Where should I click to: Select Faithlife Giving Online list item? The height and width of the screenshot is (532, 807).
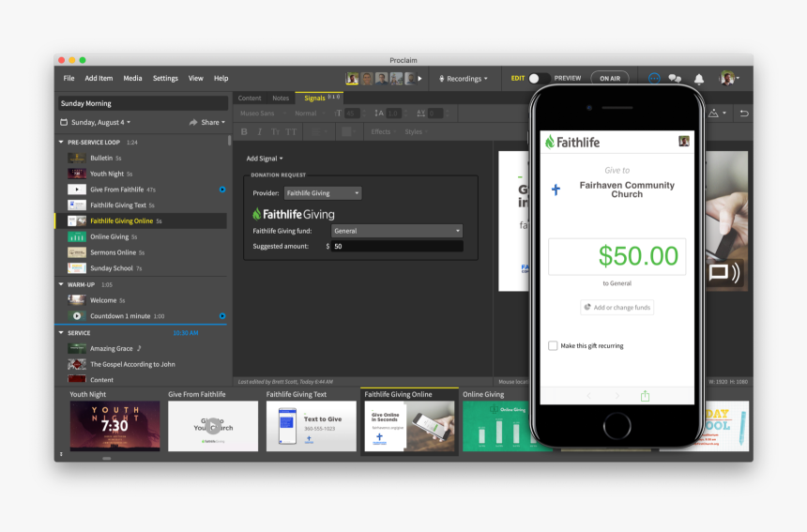pos(142,220)
